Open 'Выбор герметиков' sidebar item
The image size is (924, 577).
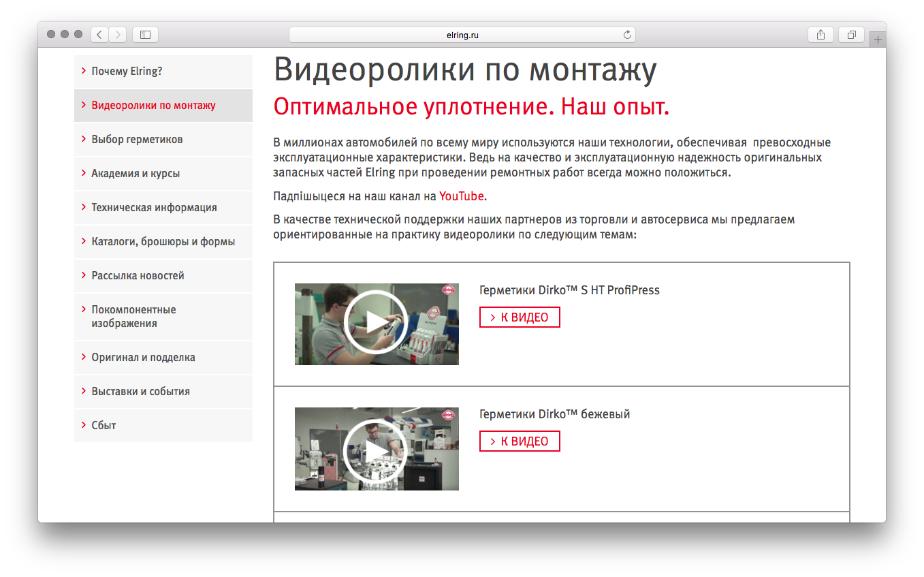(x=163, y=140)
